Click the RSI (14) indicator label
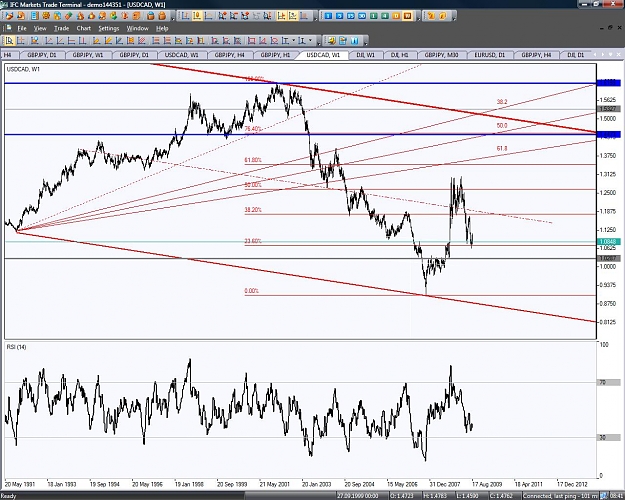This screenshot has height=500, width=625. pyautogui.click(x=16, y=347)
